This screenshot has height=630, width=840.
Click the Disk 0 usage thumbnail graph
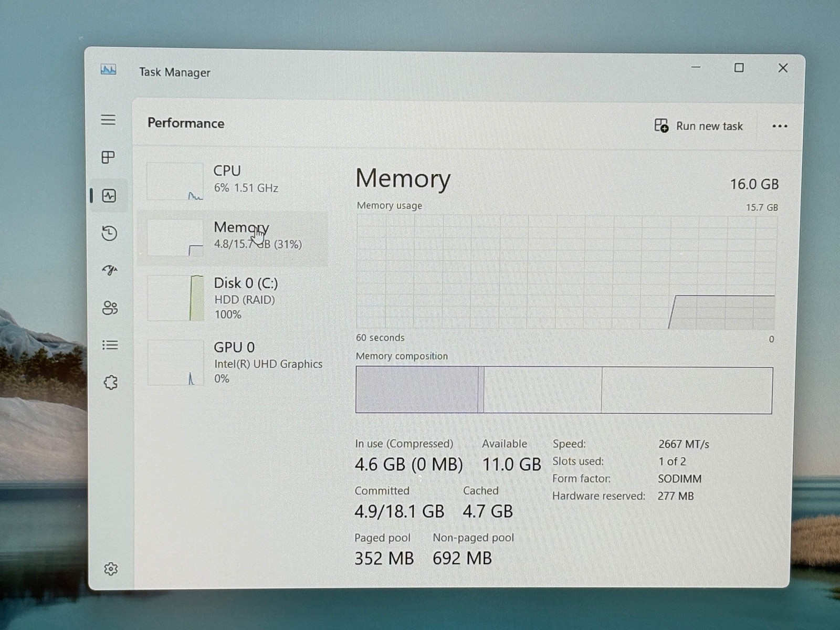pyautogui.click(x=175, y=298)
